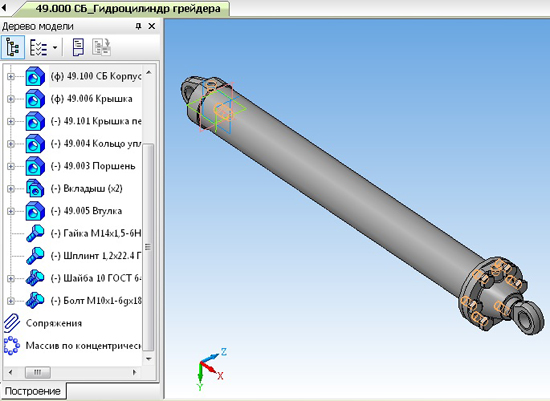The image size is (550, 401).
Task: Click the model tree scroll-up arrow
Action: coord(149,73)
